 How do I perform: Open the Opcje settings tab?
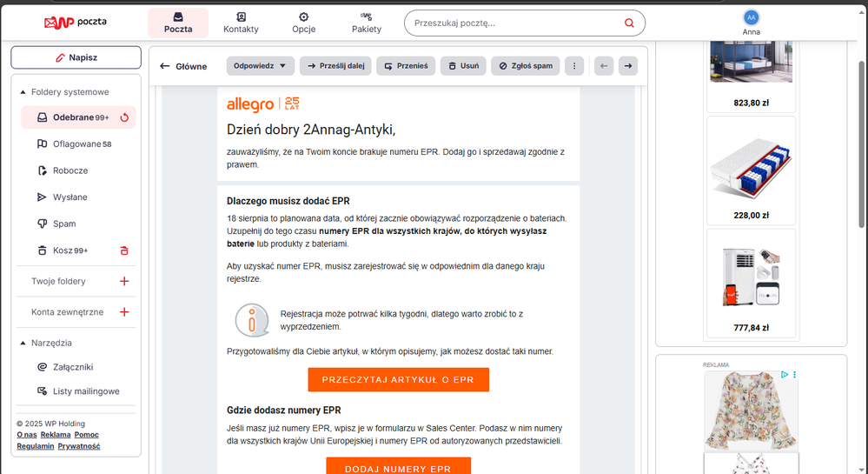coord(304,23)
